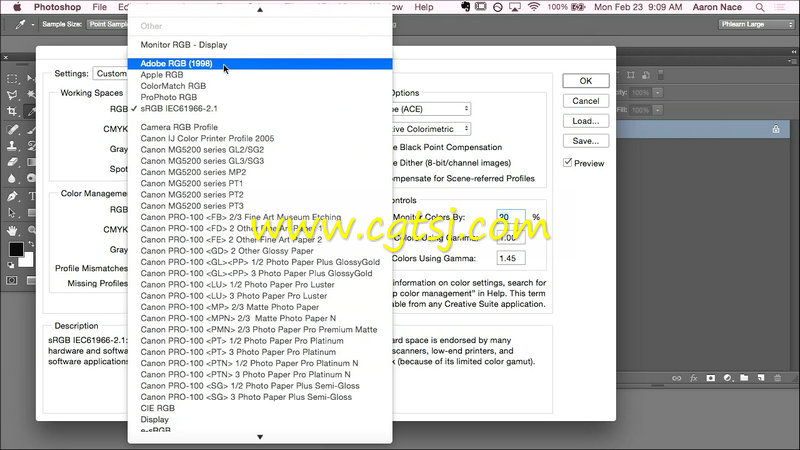Click the background color swatch
Screen dimensions: 800x450
click(x=27, y=261)
